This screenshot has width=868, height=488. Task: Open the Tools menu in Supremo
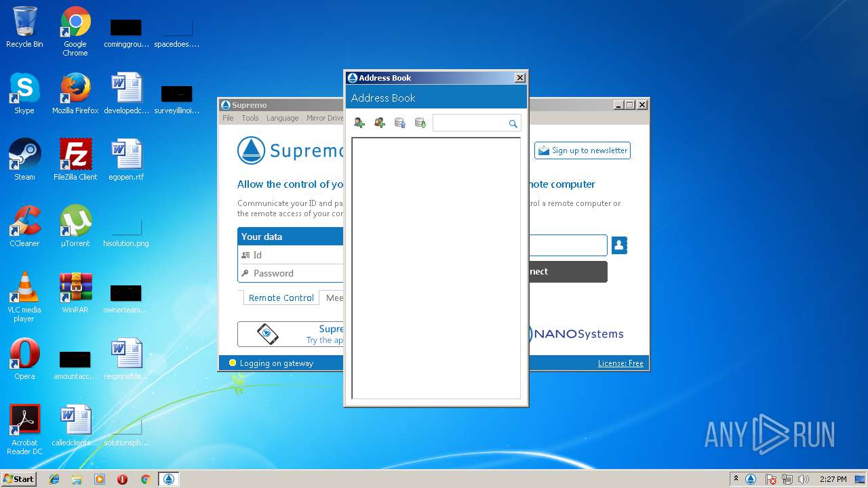(x=250, y=118)
